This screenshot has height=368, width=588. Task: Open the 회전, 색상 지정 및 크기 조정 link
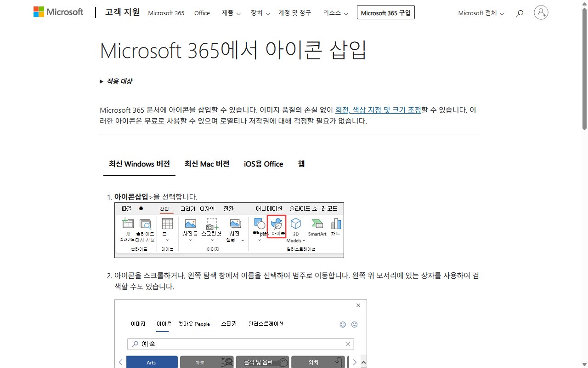pos(378,110)
